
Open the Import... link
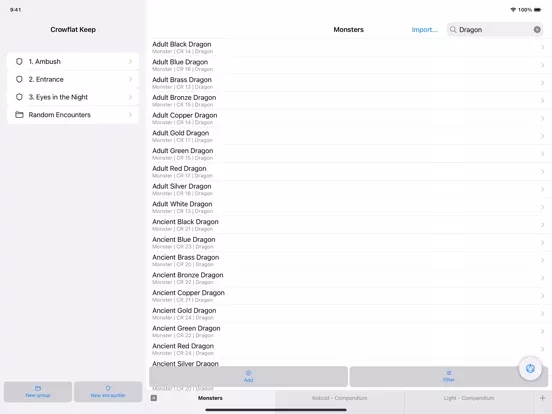click(x=424, y=30)
